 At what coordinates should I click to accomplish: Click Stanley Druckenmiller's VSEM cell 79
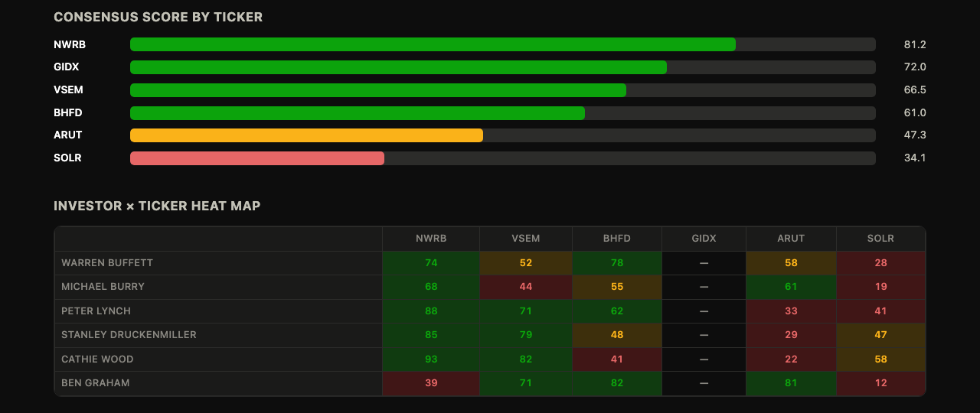526,335
